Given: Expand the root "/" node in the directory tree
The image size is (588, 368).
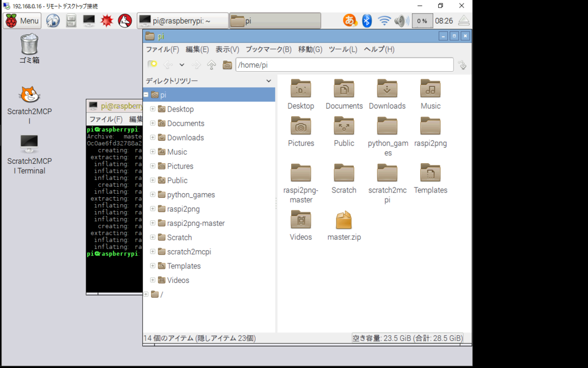Looking at the screenshot, I should click(x=146, y=294).
